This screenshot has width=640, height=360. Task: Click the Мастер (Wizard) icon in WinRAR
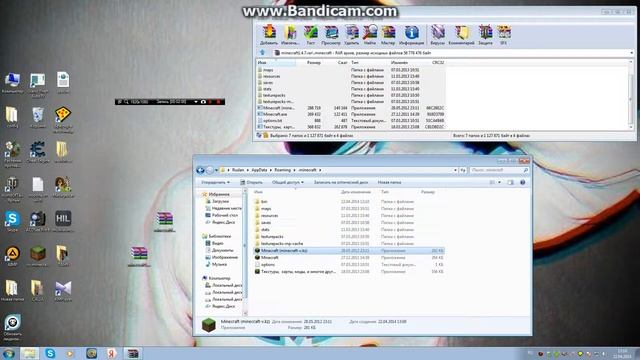pos(388,35)
